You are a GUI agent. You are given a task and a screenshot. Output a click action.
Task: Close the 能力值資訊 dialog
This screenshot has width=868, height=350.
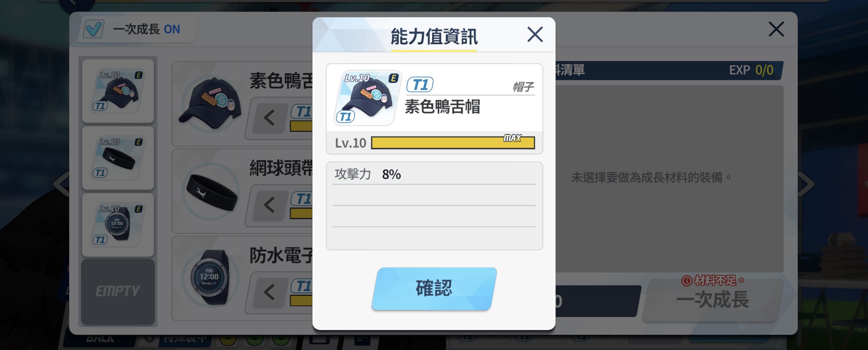pos(535,35)
